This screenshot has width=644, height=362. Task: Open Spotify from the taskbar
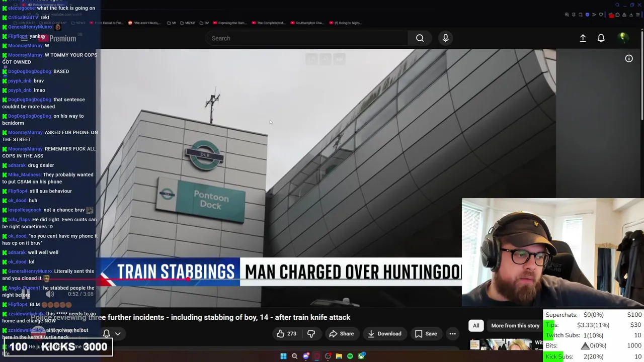(x=350, y=356)
